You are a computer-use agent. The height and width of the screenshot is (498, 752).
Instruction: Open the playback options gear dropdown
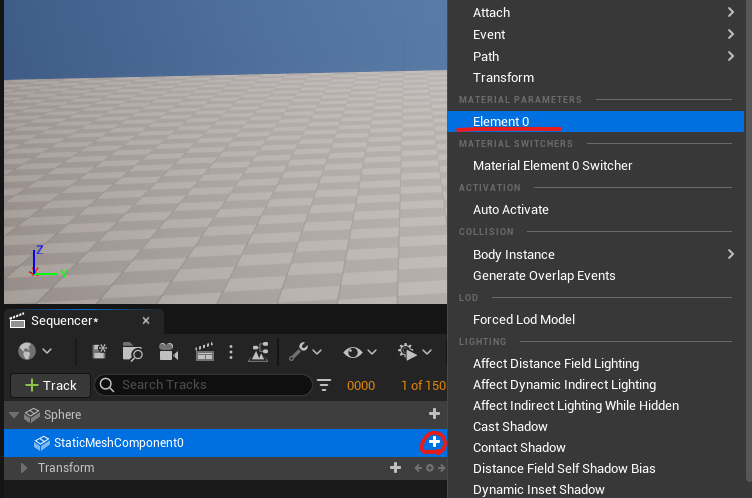[415, 352]
